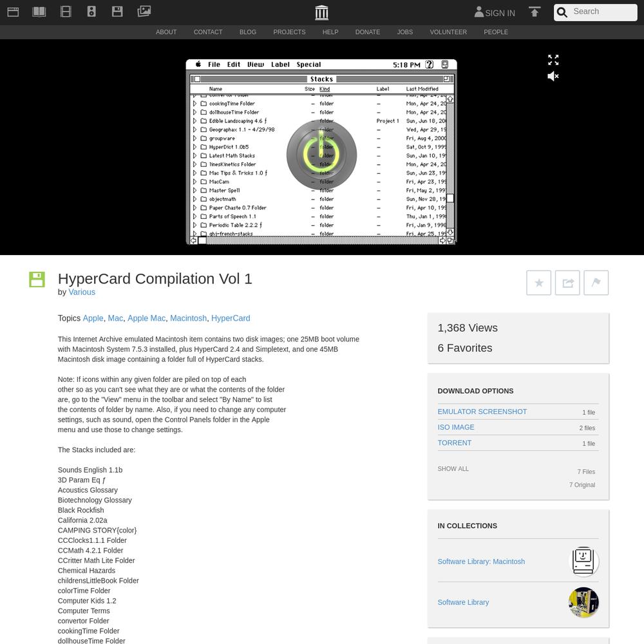The height and width of the screenshot is (644, 644).
Task: Click the vertical scrollbar thumb in Stacks window
Action: click(x=450, y=198)
